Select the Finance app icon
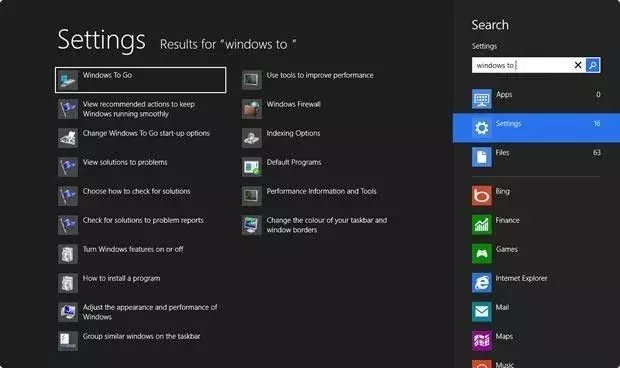Image resolution: width=620 pixels, height=368 pixels. (482, 225)
